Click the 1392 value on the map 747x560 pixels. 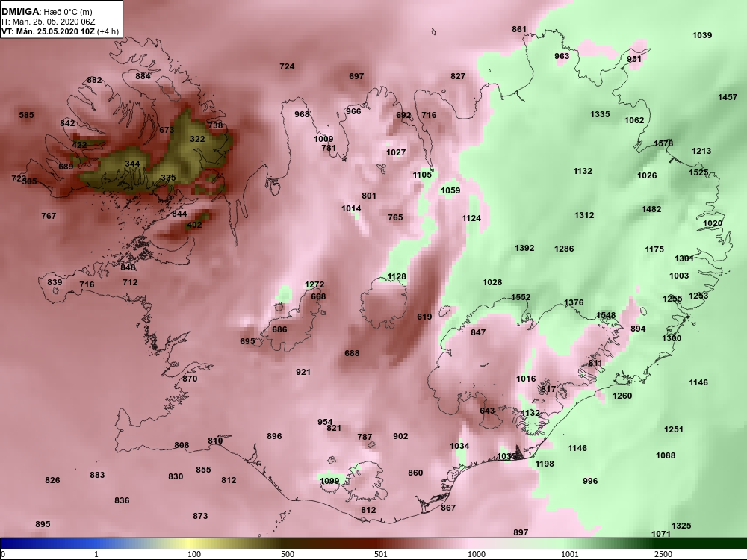point(524,248)
